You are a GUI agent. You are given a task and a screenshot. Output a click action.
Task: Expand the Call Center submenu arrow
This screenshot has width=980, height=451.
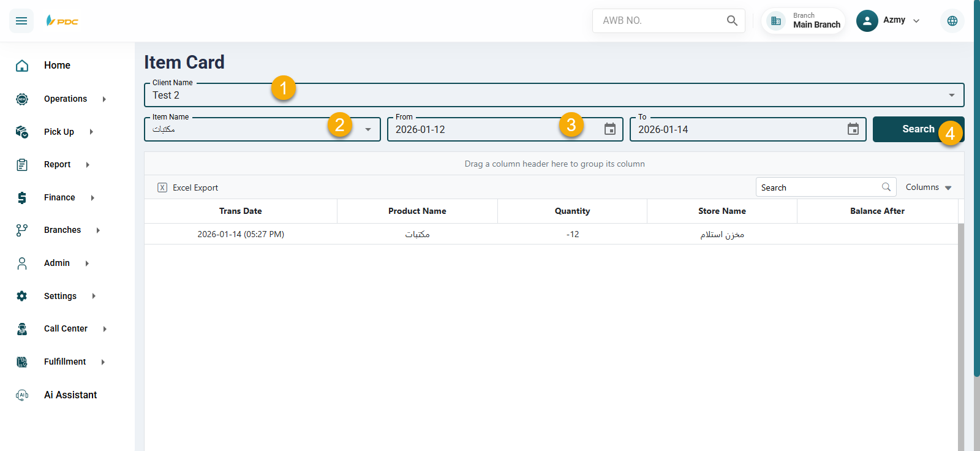coord(105,329)
